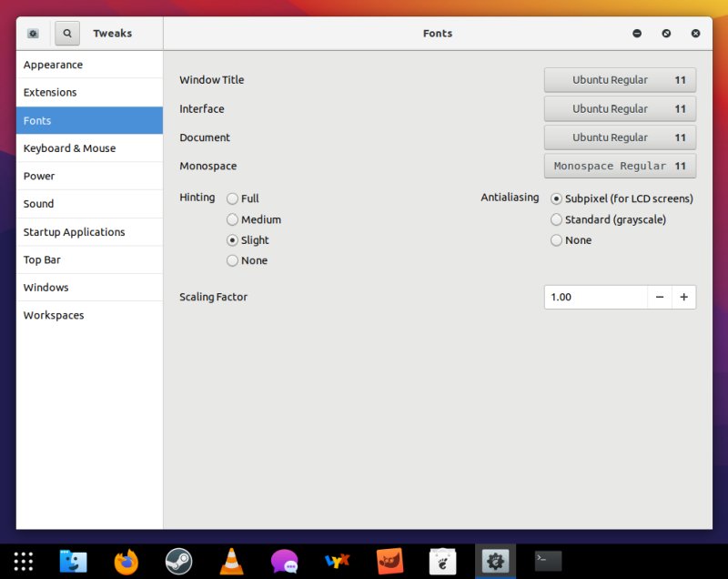
Task: Click inside the Scaling Factor value field
Action: 591,297
